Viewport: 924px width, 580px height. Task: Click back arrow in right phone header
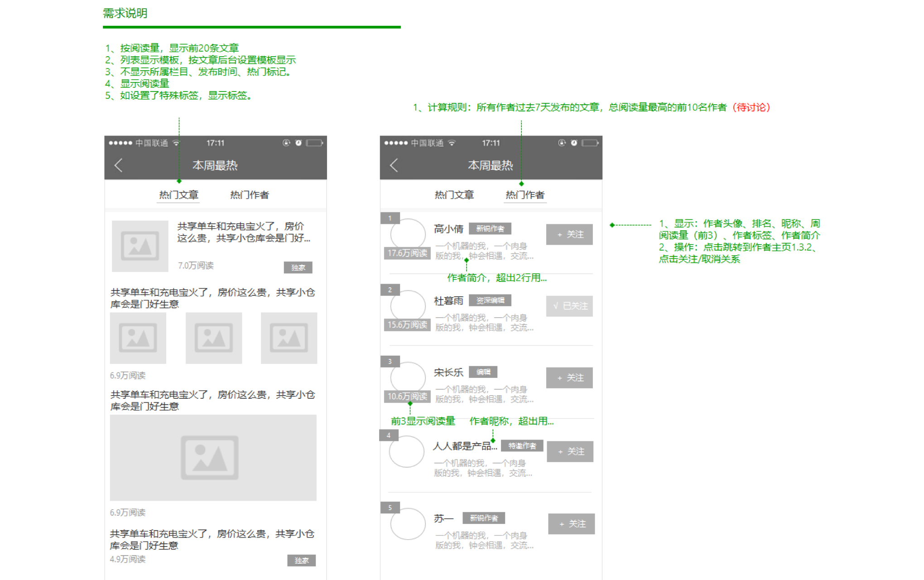pyautogui.click(x=394, y=165)
